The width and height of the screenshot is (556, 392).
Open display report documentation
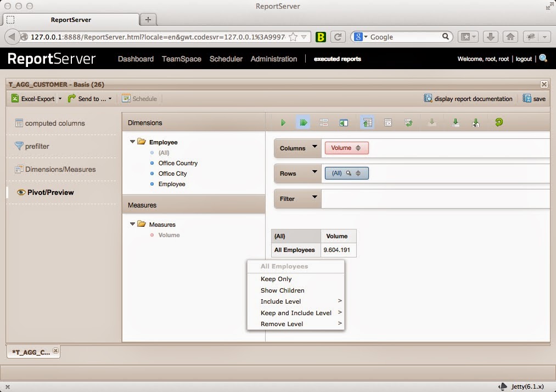click(468, 99)
